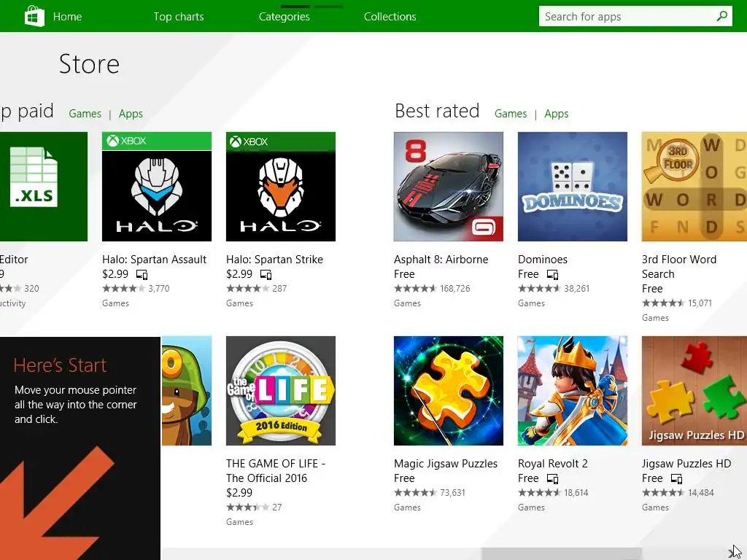Open Halo: Spartan Strike tile icon
Viewport: 747px width, 560px height.
click(x=281, y=187)
